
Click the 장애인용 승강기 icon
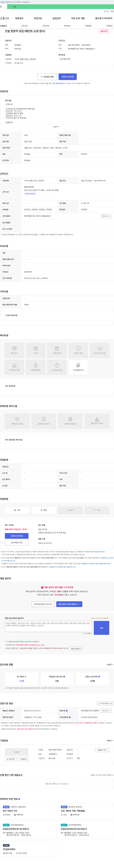[44, 421]
